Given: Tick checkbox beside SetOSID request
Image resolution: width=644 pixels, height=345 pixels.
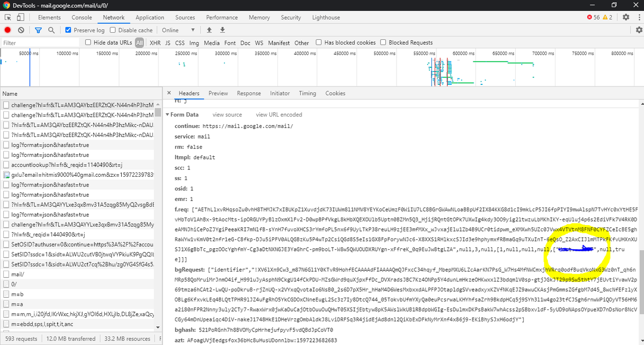Looking at the screenshot, I should tap(6, 245).
